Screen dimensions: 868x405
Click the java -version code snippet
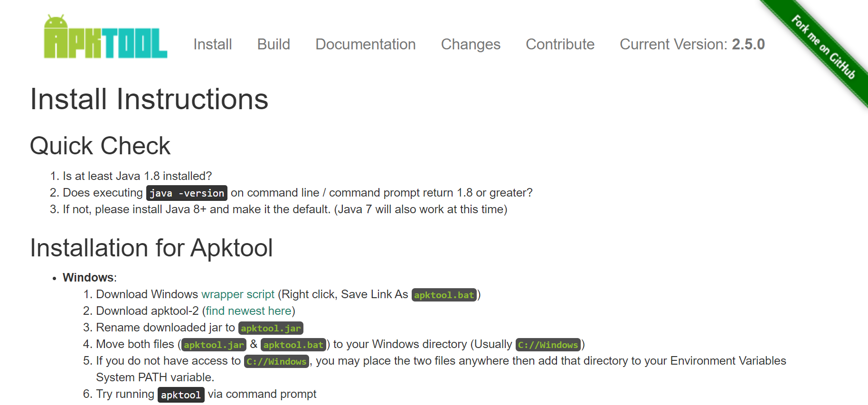(187, 193)
